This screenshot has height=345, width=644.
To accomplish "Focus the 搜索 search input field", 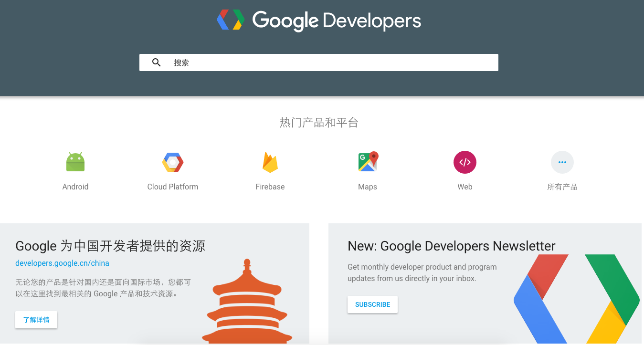I will [x=319, y=63].
